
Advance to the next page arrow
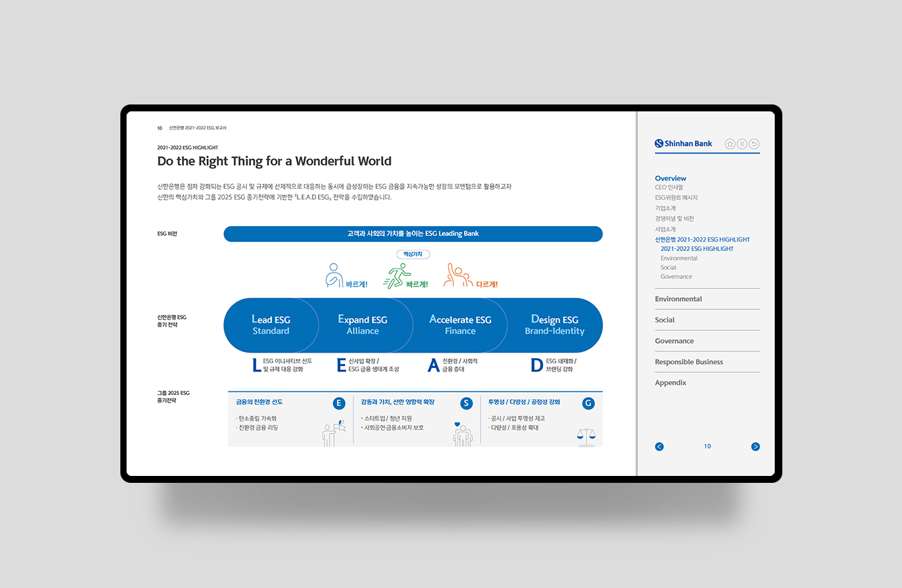tap(755, 446)
